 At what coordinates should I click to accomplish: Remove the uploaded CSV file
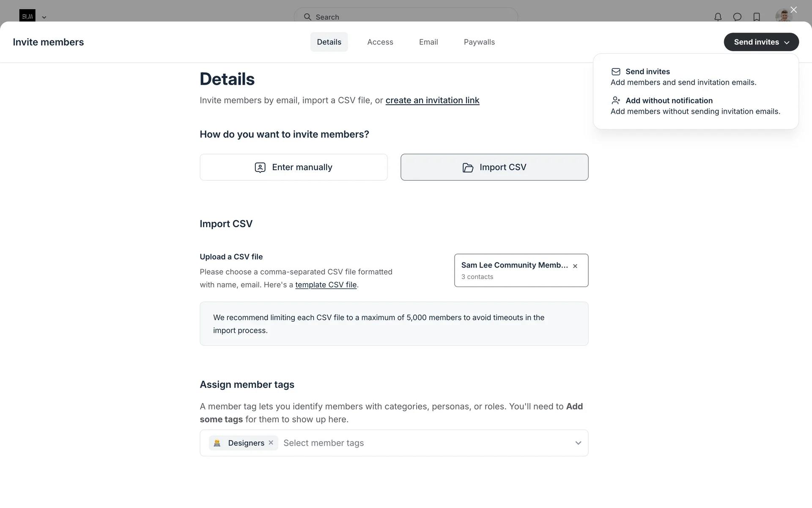coord(575,266)
